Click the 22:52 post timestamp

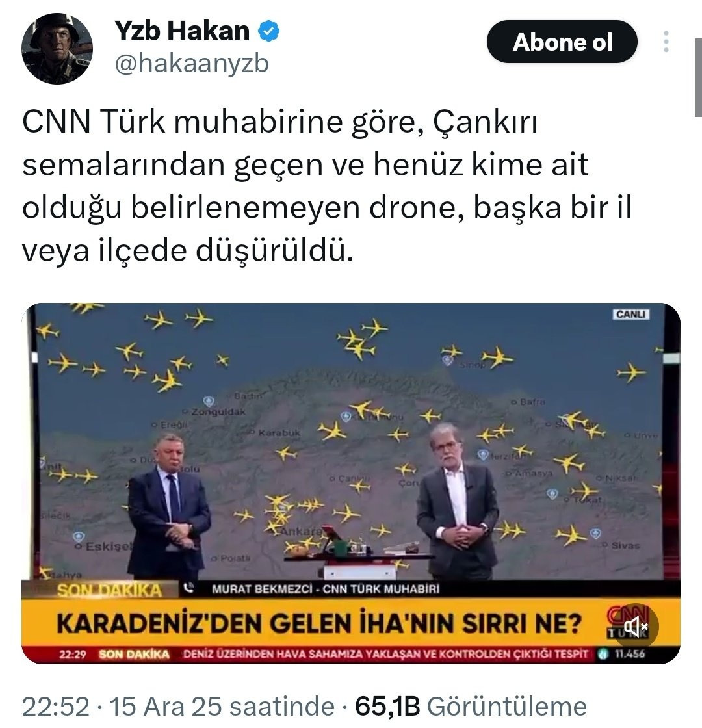pyautogui.click(x=56, y=707)
